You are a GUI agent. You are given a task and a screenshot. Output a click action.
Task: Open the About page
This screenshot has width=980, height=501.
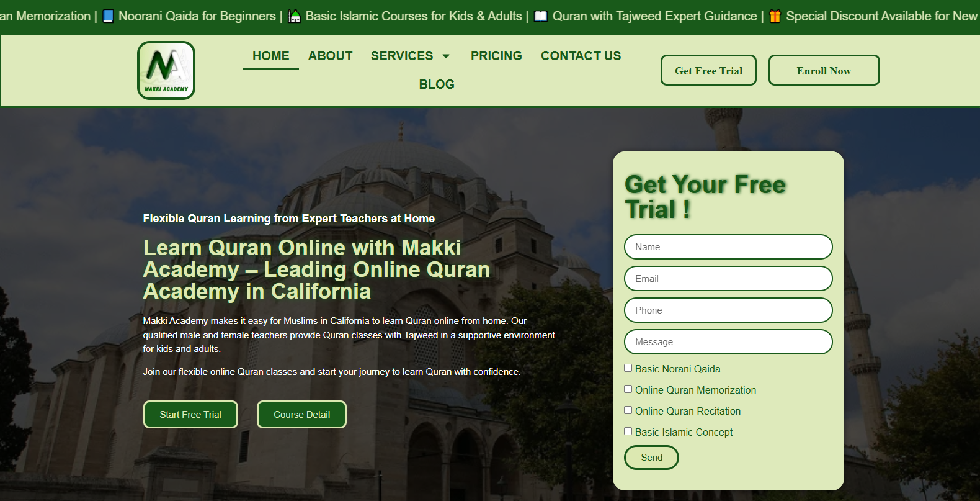[331, 56]
